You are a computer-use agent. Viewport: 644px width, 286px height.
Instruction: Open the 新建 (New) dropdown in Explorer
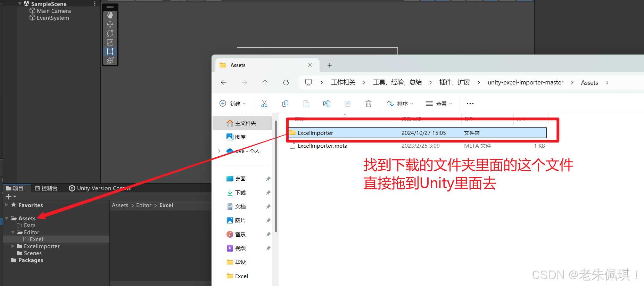233,104
